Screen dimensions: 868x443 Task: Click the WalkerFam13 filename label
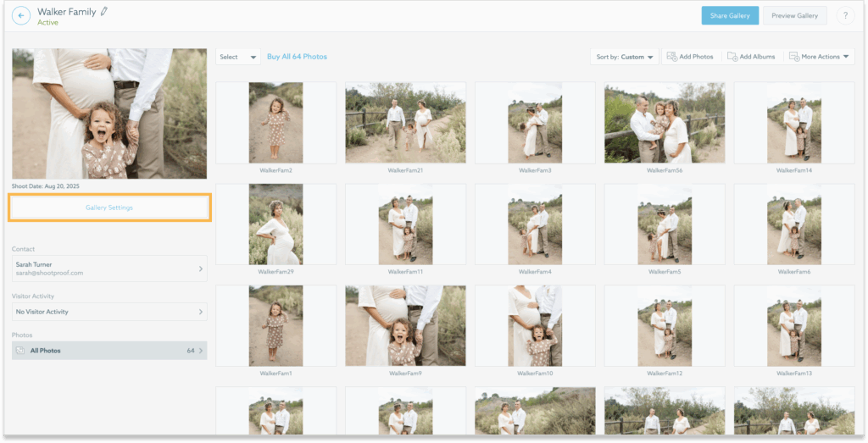[x=793, y=374]
